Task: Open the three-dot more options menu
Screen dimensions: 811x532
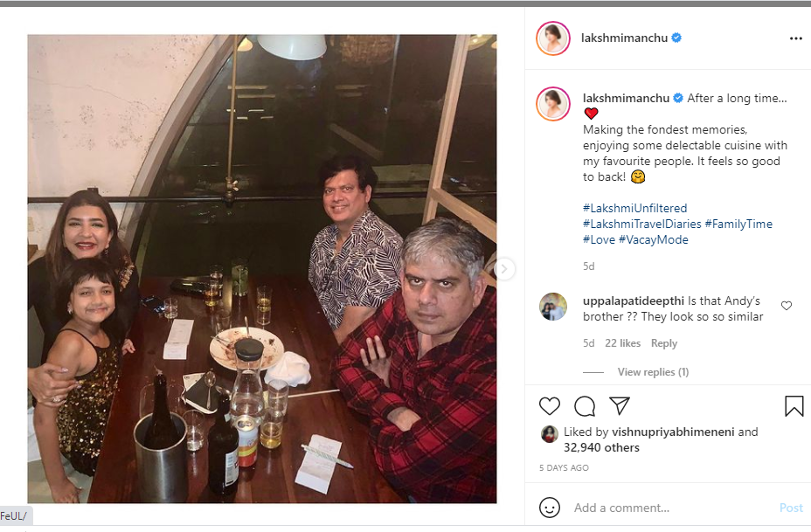Action: 795,38
